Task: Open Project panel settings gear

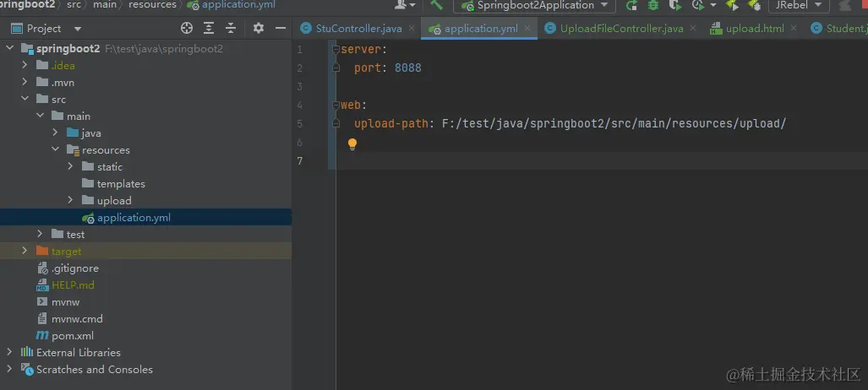Action: 259,28
